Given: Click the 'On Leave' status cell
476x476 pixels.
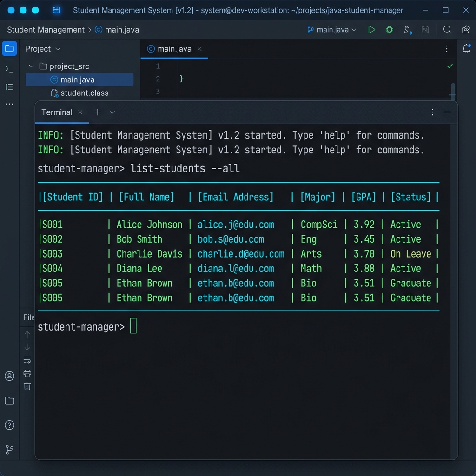Looking at the screenshot, I should [x=411, y=254].
